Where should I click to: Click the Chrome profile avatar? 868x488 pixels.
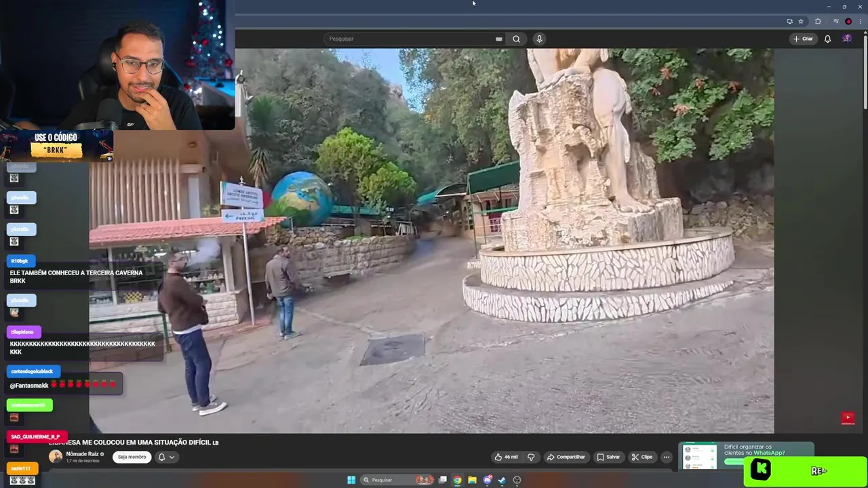[848, 21]
